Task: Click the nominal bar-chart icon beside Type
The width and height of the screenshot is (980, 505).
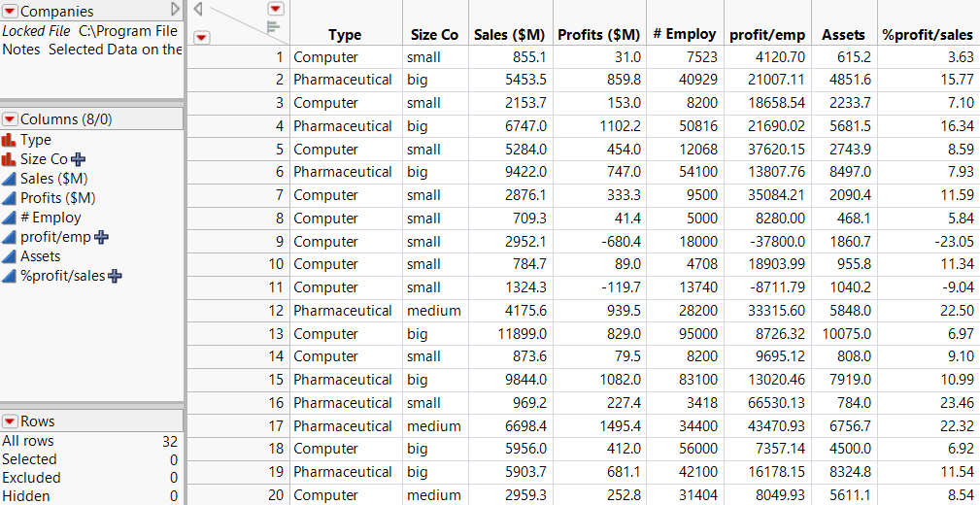Action: coord(10,140)
